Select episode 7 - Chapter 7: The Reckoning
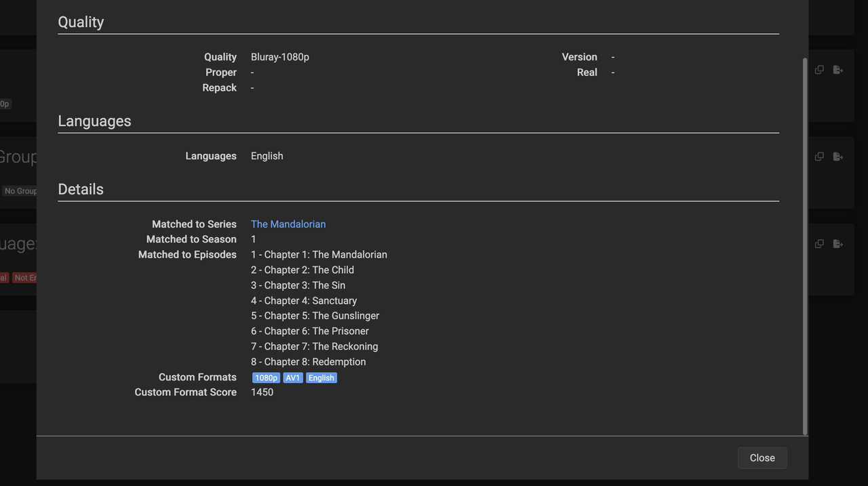The image size is (868, 486). [x=315, y=346]
